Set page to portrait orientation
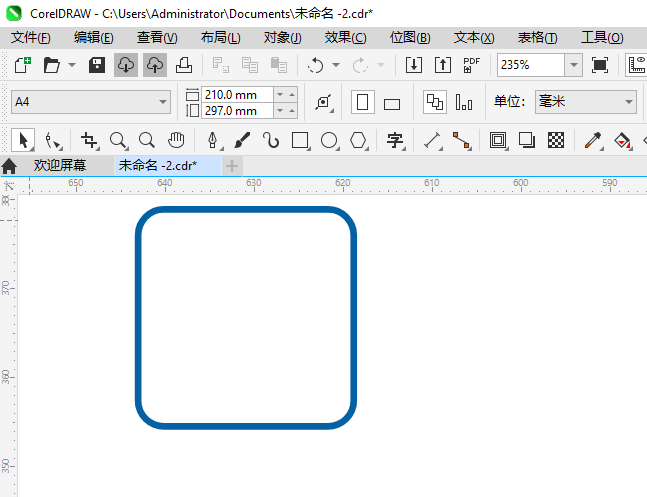This screenshot has height=497, width=647. point(364,103)
